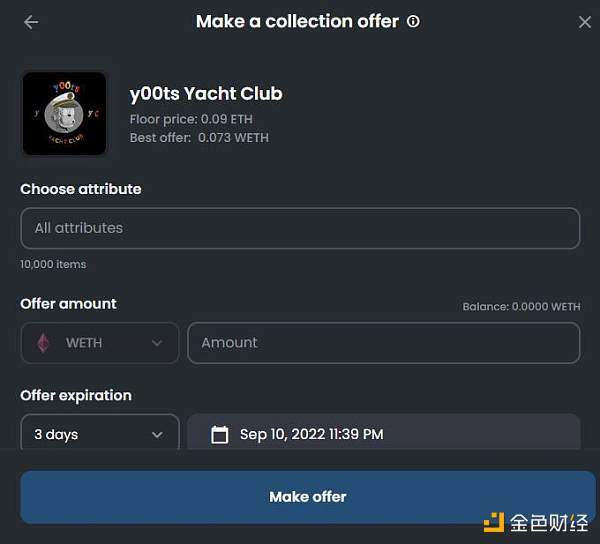Go back using the left arrow icon
600x544 pixels.
(x=31, y=22)
